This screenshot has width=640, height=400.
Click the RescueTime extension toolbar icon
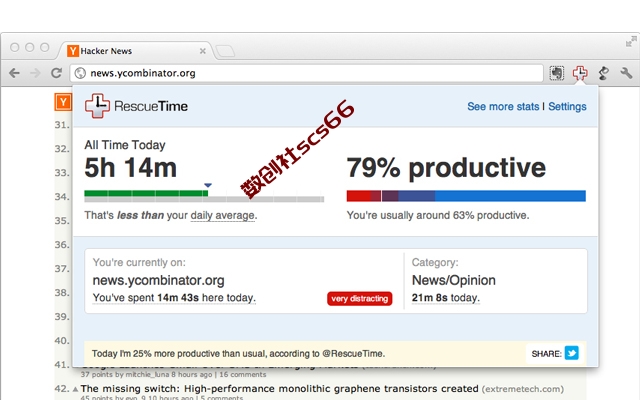tap(580, 73)
